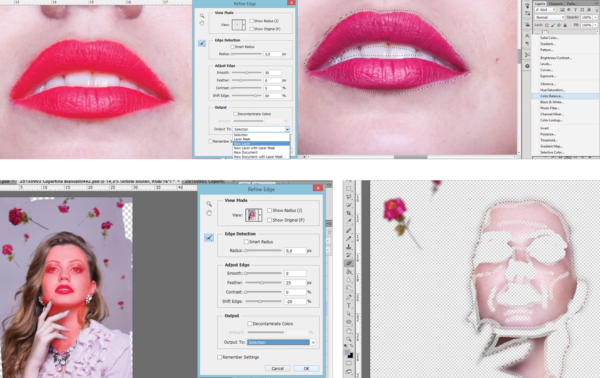Screen dimensions: 600x378
Task: Open View mode thumbnail dropdown in lower dialog
Action: click(254, 215)
